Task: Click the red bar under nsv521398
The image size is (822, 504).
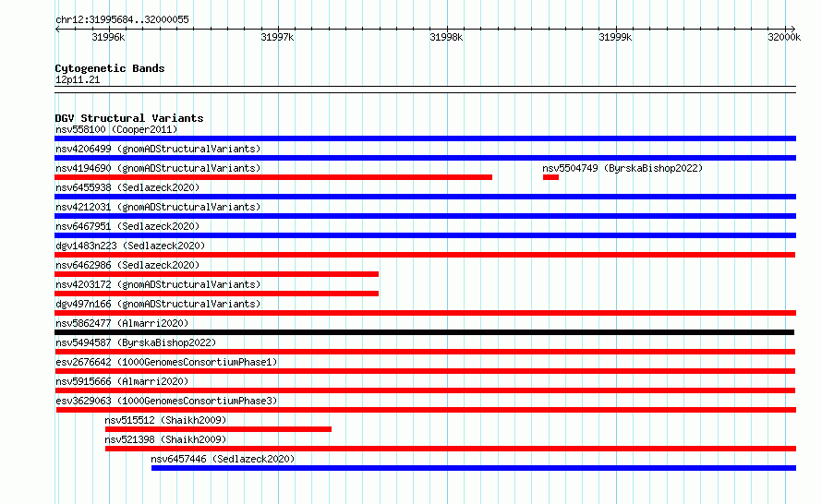Action: (x=451, y=449)
